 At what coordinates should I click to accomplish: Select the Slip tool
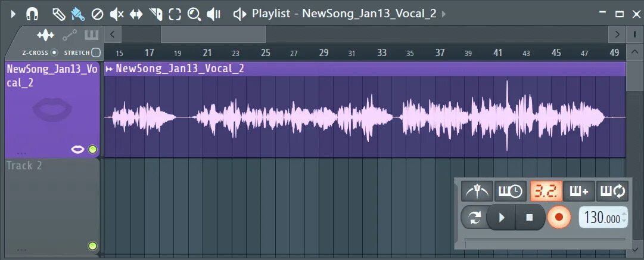[136, 15]
